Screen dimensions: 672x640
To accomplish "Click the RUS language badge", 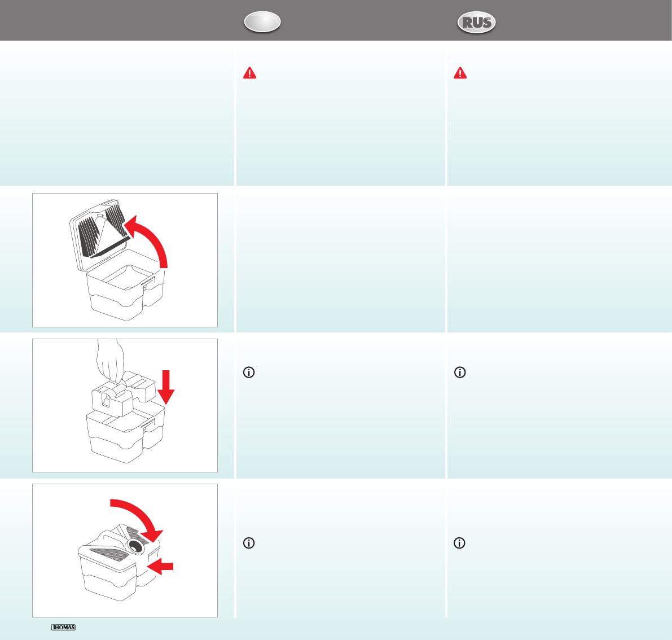I will pyautogui.click(x=477, y=22).
